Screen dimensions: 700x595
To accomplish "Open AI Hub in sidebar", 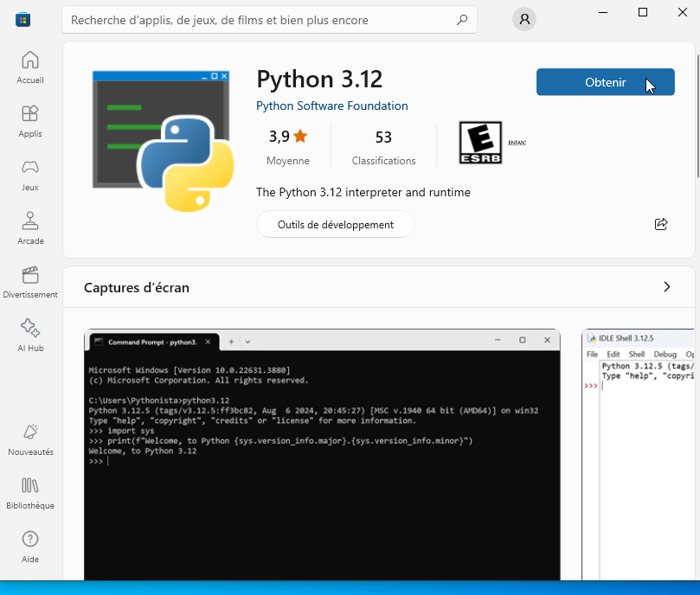I will click(30, 336).
